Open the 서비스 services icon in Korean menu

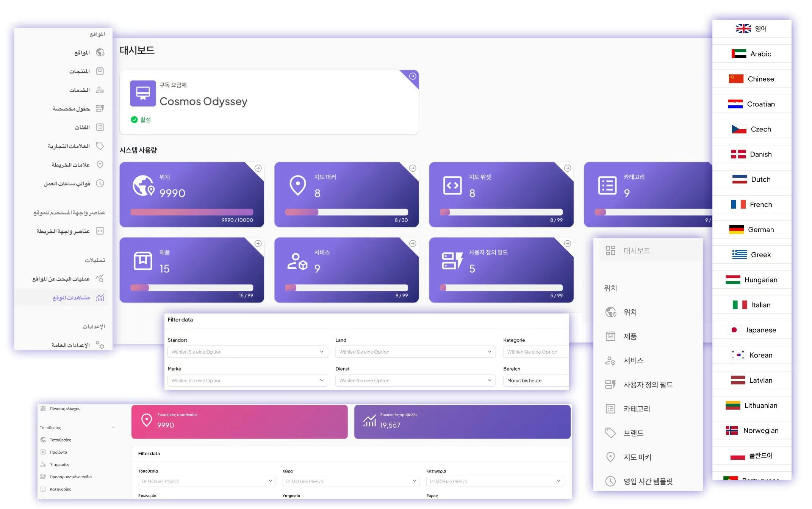point(610,361)
